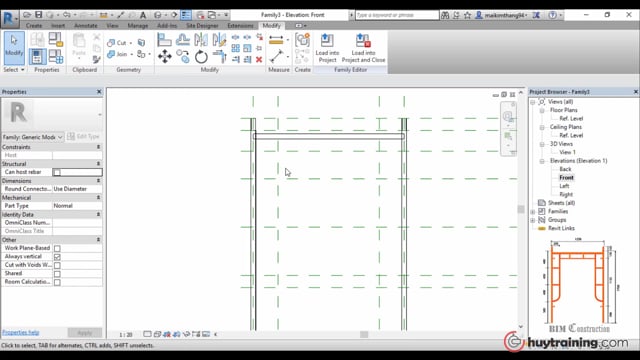Toggle the Work Plane-Based checkbox
The image size is (640, 360).
click(x=57, y=249)
